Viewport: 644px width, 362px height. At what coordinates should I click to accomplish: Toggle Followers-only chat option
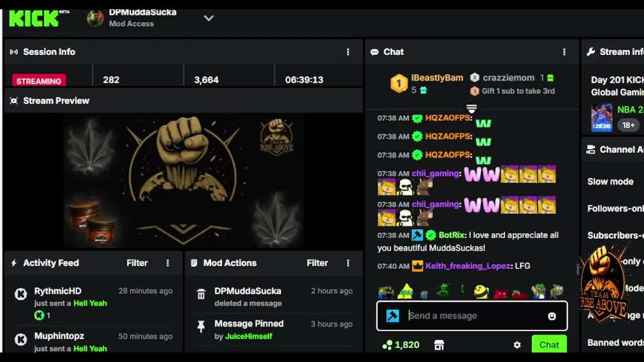(x=615, y=208)
